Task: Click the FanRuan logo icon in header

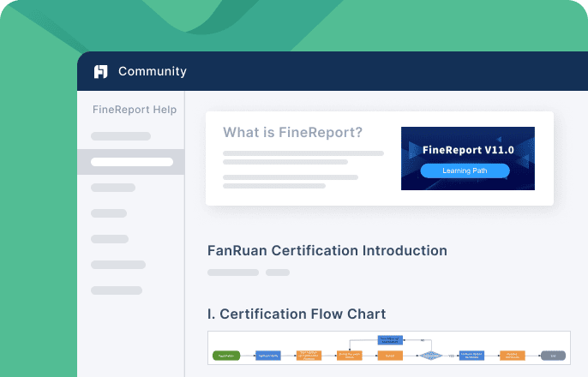Action: (101, 71)
